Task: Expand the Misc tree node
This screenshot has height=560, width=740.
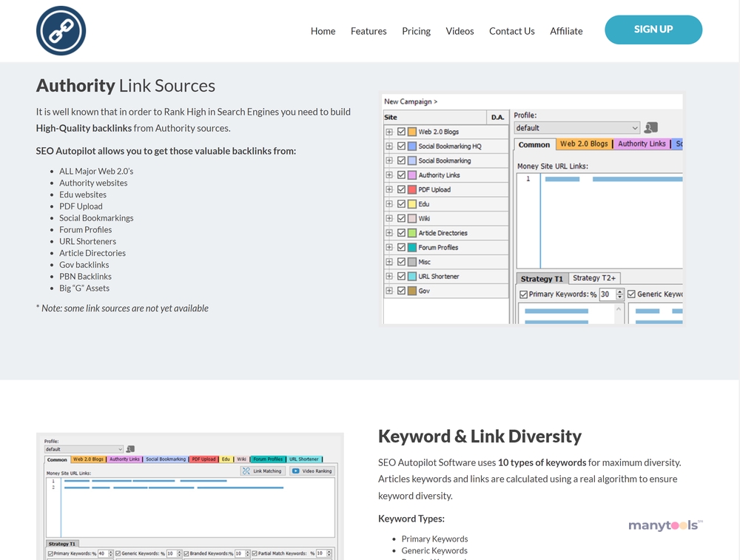Action: [389, 262]
